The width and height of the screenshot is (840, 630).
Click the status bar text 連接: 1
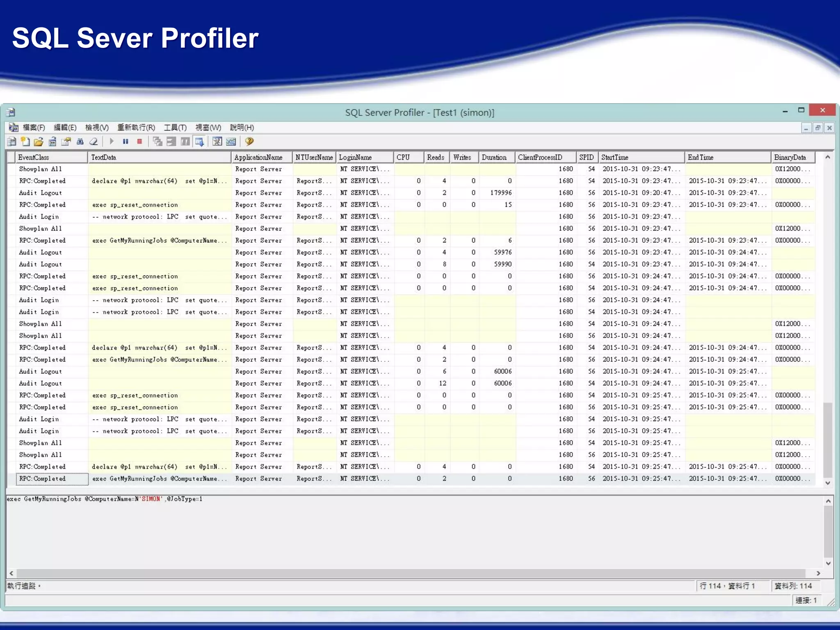(806, 600)
